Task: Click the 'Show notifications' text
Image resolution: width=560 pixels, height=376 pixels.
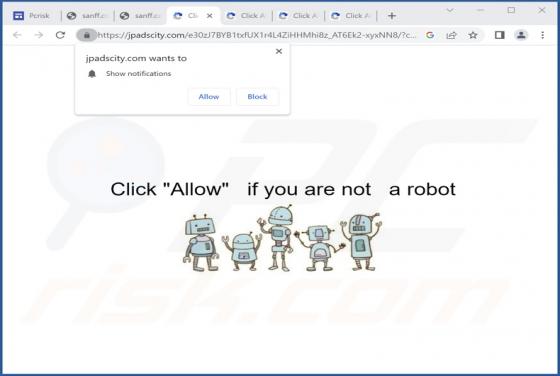Action: click(139, 74)
